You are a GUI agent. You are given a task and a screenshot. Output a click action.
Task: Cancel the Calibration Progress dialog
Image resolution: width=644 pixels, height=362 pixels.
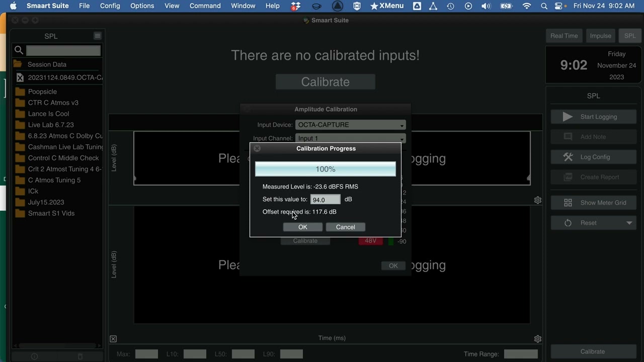(x=346, y=227)
